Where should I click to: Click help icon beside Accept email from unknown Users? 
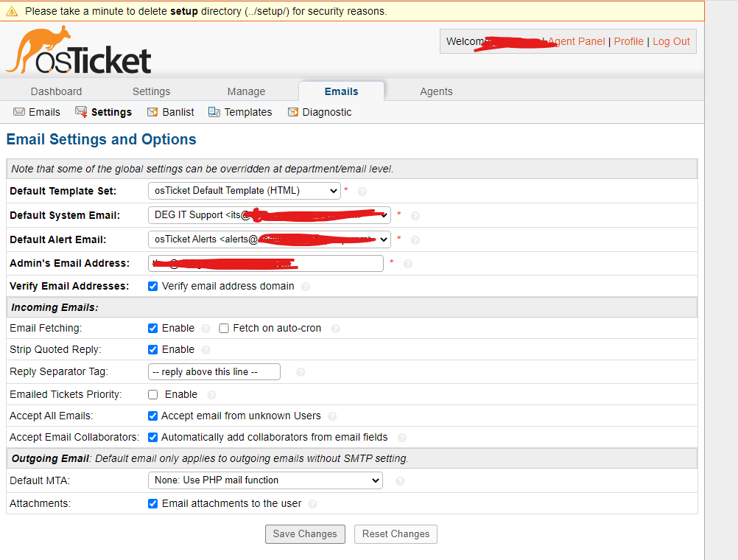(332, 416)
